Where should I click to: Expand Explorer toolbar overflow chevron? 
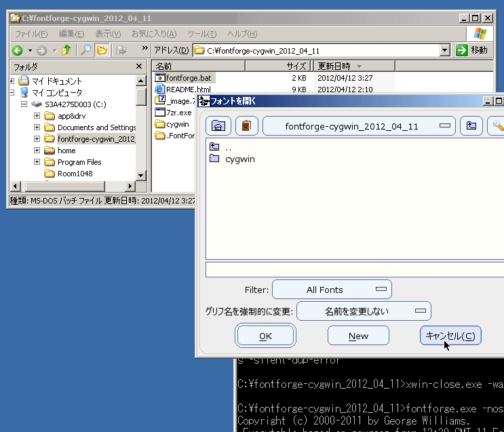pos(145,48)
